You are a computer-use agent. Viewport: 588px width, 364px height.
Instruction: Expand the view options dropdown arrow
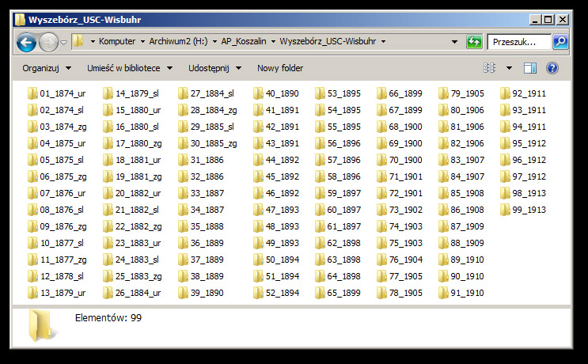tap(509, 68)
